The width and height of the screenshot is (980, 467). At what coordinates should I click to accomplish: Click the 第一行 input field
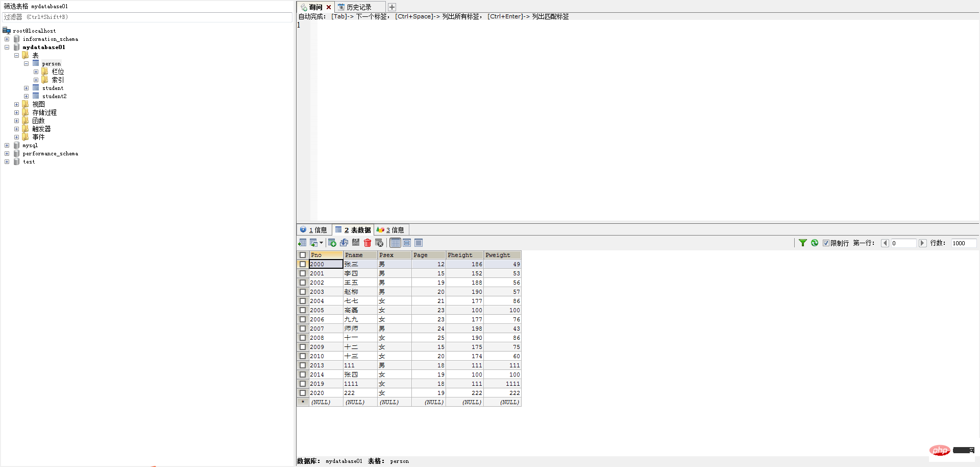pyautogui.click(x=903, y=243)
